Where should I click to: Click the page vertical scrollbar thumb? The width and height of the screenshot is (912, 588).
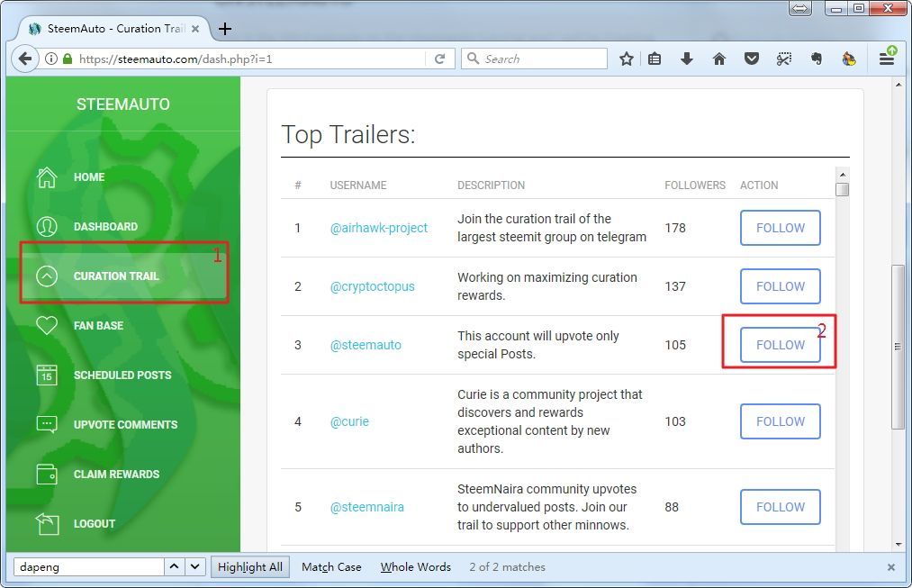[898, 347]
